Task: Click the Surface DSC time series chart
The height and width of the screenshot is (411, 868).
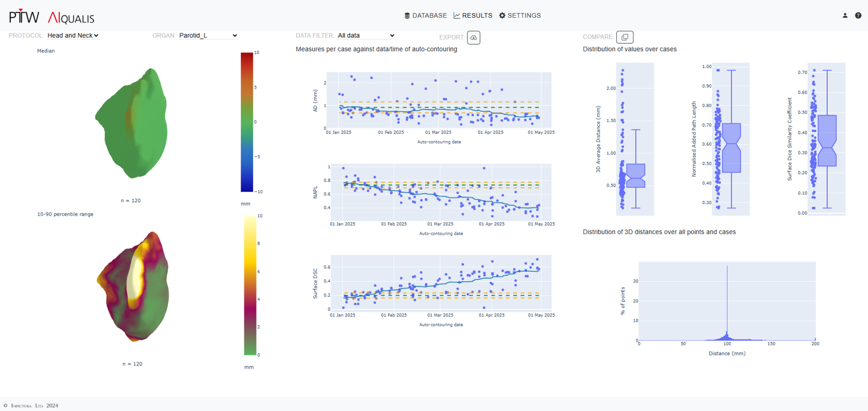Action: tap(441, 283)
